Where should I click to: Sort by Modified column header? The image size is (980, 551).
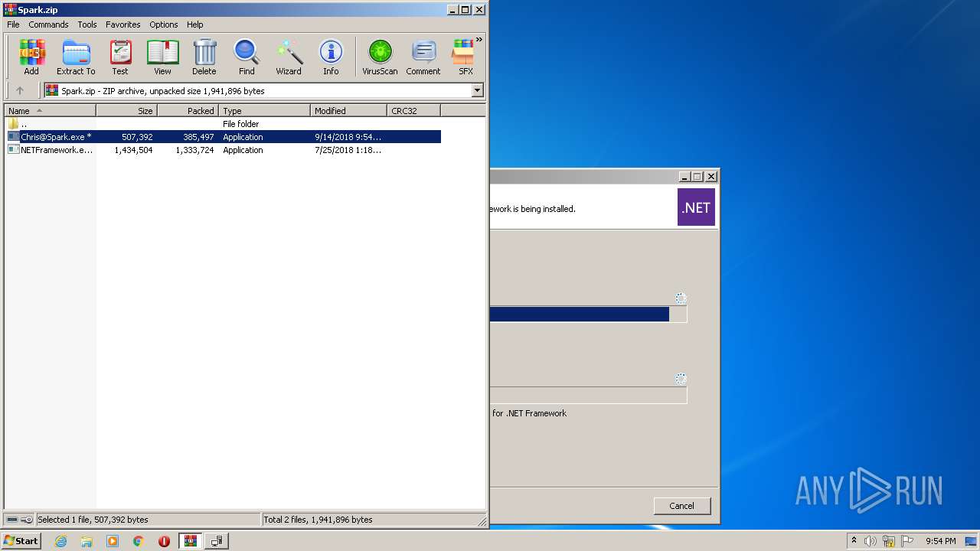(349, 111)
